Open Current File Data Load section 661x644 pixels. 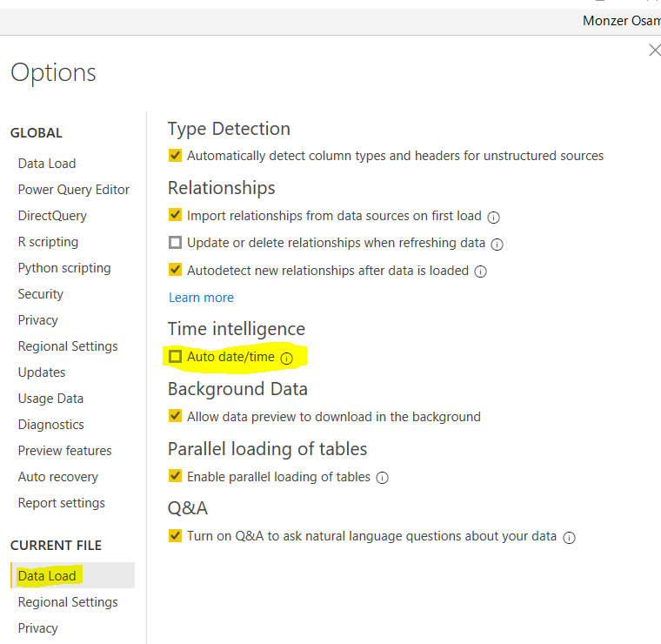47,576
